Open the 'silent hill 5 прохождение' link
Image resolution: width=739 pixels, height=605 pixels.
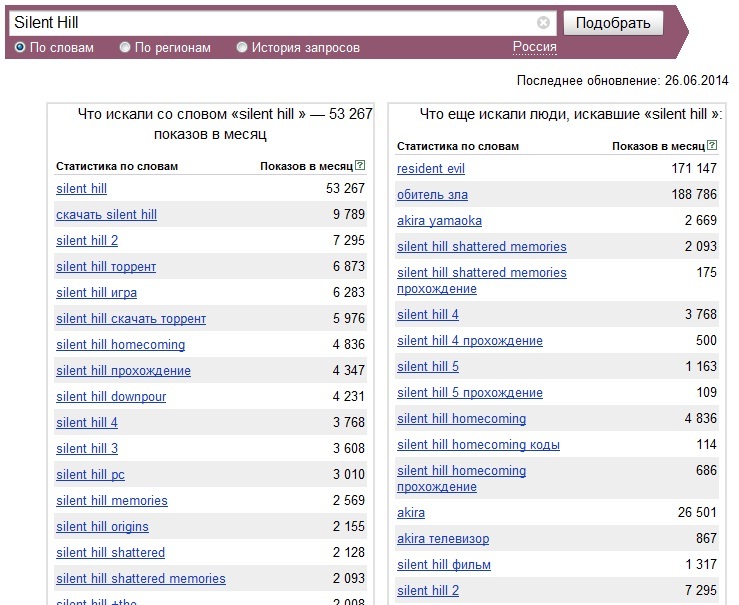pos(470,392)
